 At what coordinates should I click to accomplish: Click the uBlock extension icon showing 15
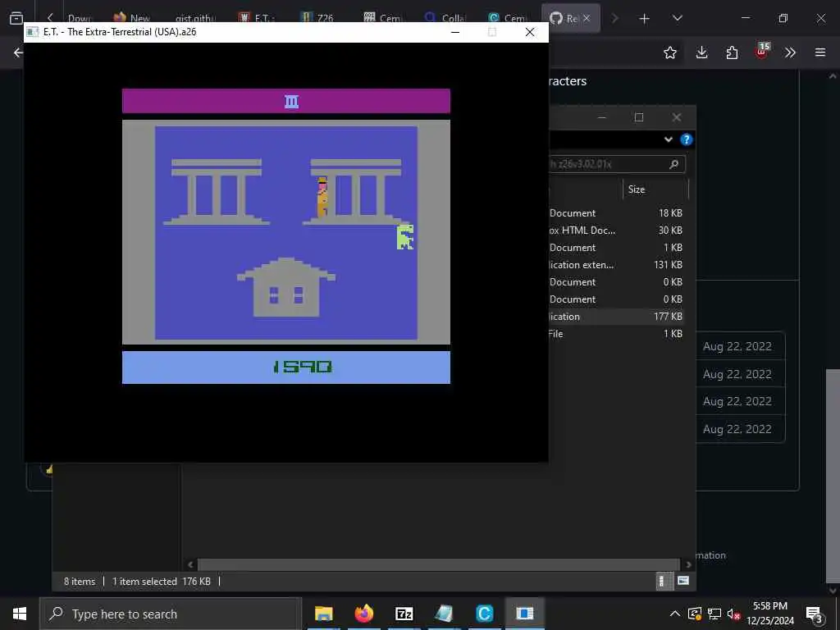762,52
